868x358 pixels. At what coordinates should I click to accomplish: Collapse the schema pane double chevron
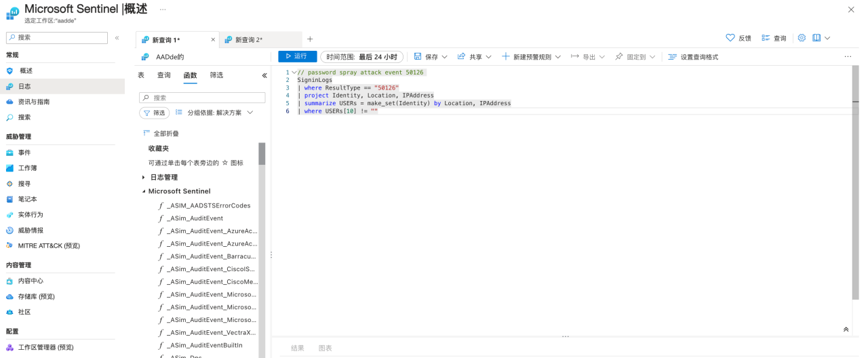tap(264, 75)
